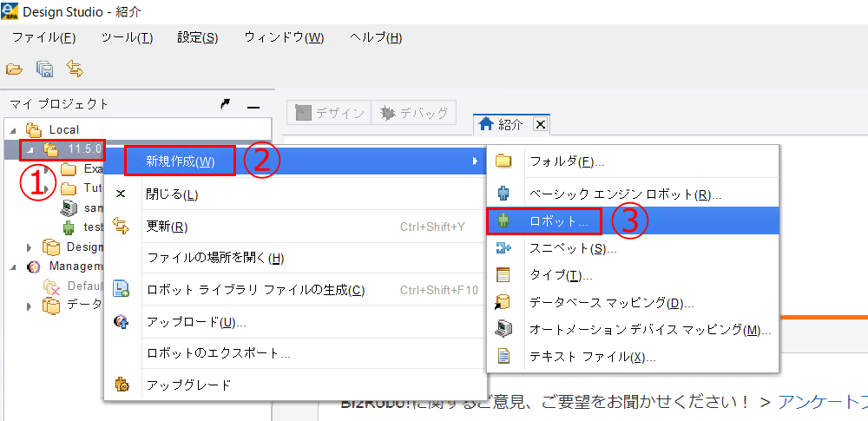Expand the Tut folder node
The width and height of the screenshot is (868, 421).
point(48,189)
